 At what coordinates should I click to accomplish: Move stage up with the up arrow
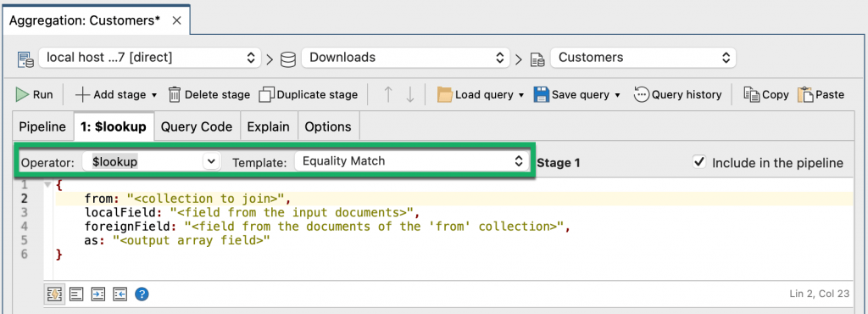pyautogui.click(x=388, y=95)
